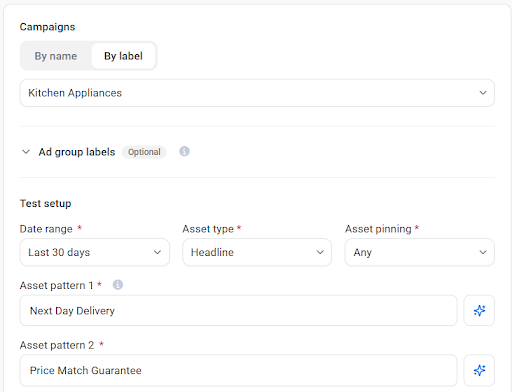Click the Asset pattern 2 label

click(x=57, y=345)
